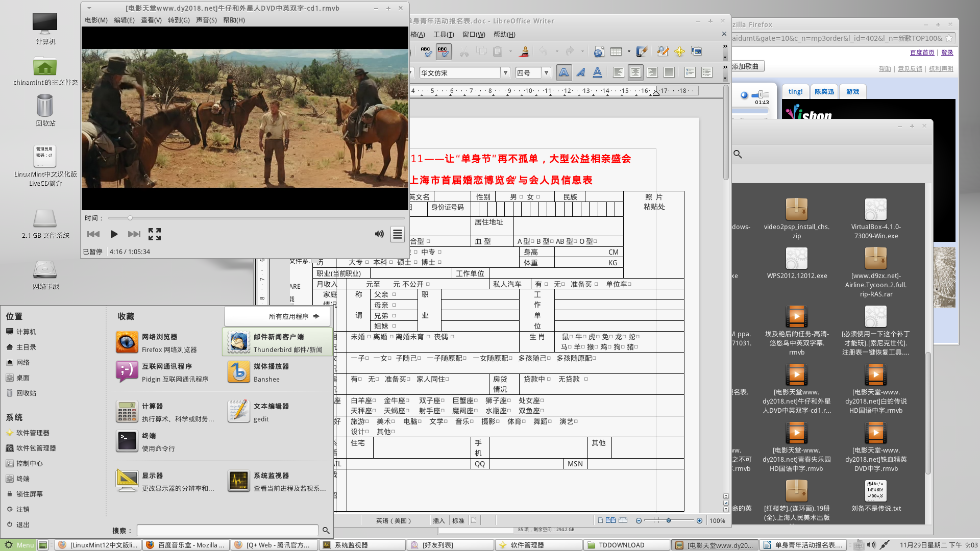This screenshot has height=551, width=980.
Task: Click the 登录 link in Firefox
Action: pos(947,53)
